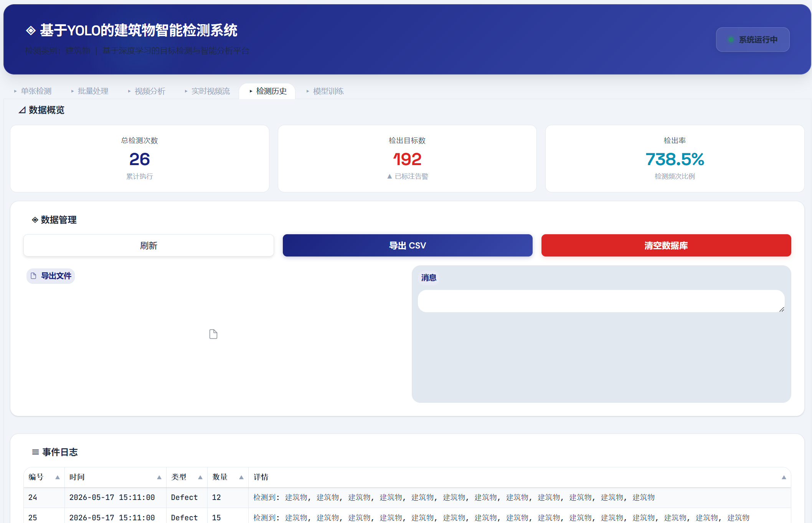Click the red 清空数据库 button
This screenshot has height=523, width=812.
(666, 245)
